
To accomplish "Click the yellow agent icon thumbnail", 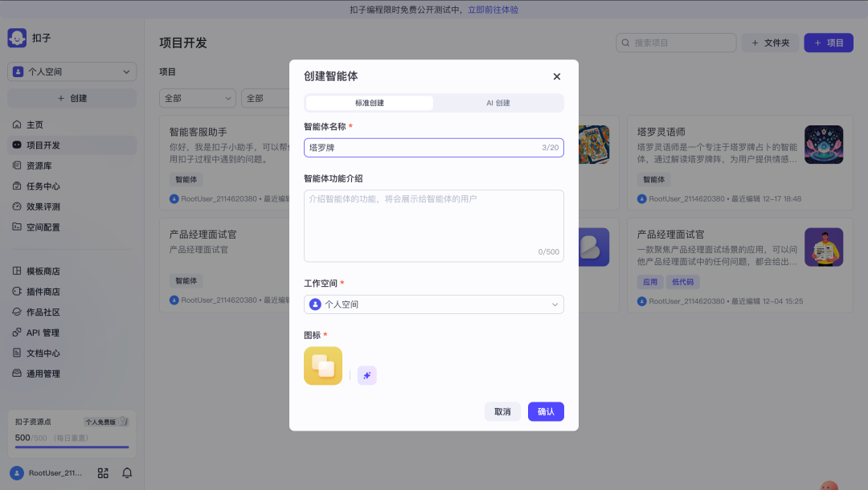I will point(323,365).
